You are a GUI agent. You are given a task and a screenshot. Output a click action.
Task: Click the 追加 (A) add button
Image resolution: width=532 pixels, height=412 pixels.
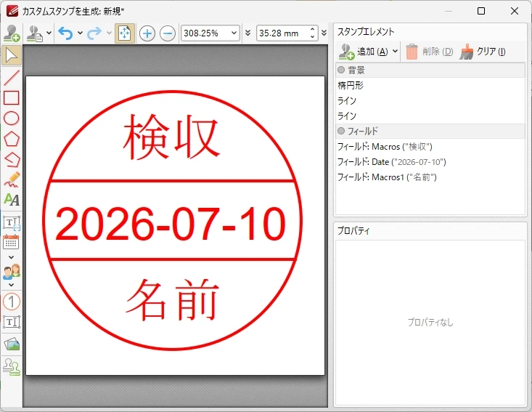364,52
